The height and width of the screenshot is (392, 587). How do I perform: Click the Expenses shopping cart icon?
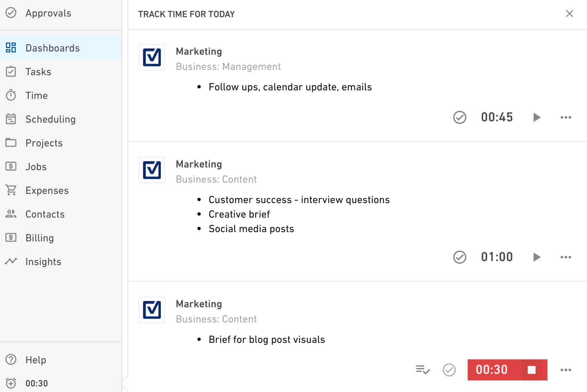click(x=11, y=190)
